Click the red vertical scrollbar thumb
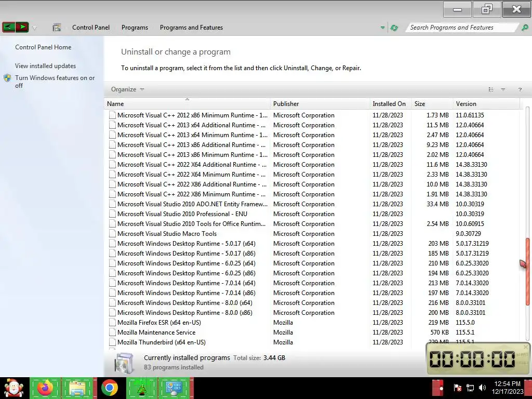The width and height of the screenshot is (532, 399). [x=528, y=271]
